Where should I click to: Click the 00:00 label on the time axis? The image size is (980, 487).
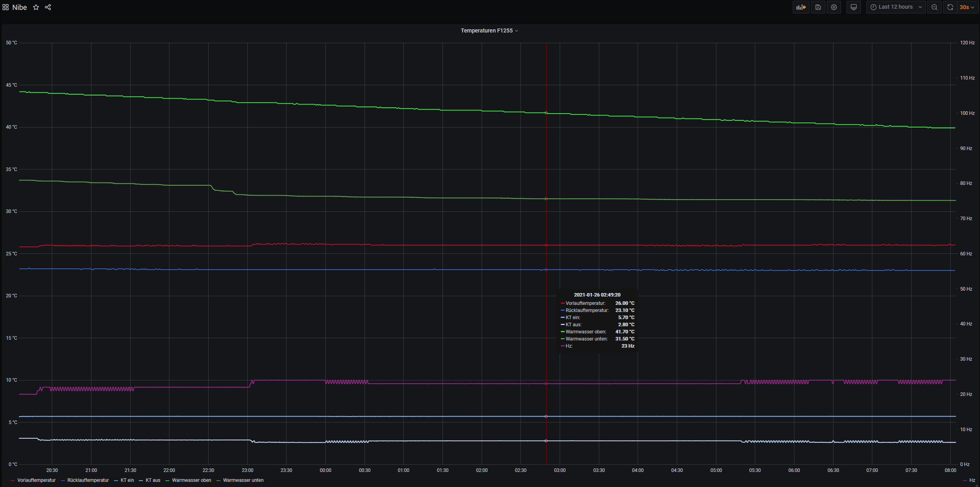[x=325, y=470]
